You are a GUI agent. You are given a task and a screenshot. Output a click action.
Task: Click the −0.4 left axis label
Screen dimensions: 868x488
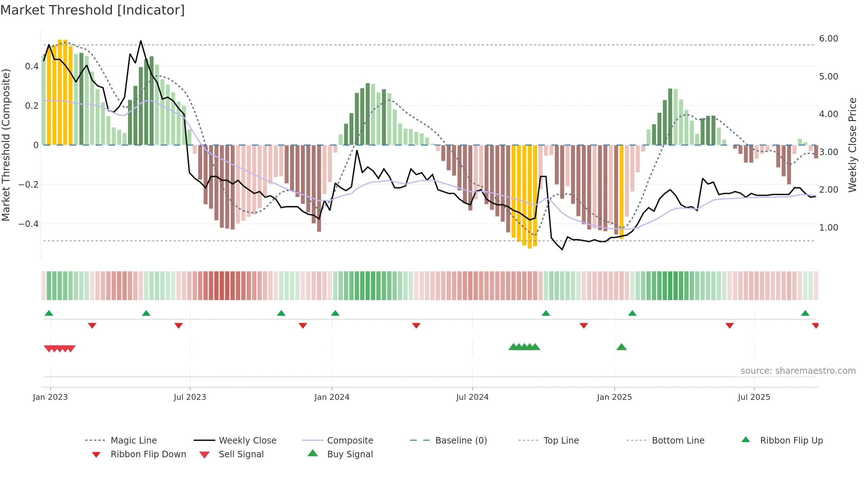(29, 224)
